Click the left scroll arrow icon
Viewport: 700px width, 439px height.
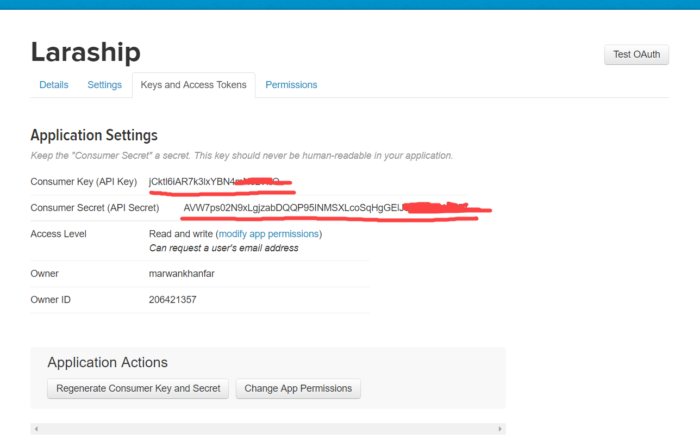tap(37, 429)
